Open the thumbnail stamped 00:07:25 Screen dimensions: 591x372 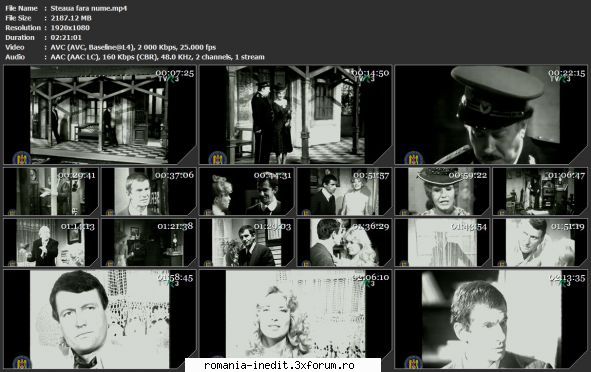(100, 115)
